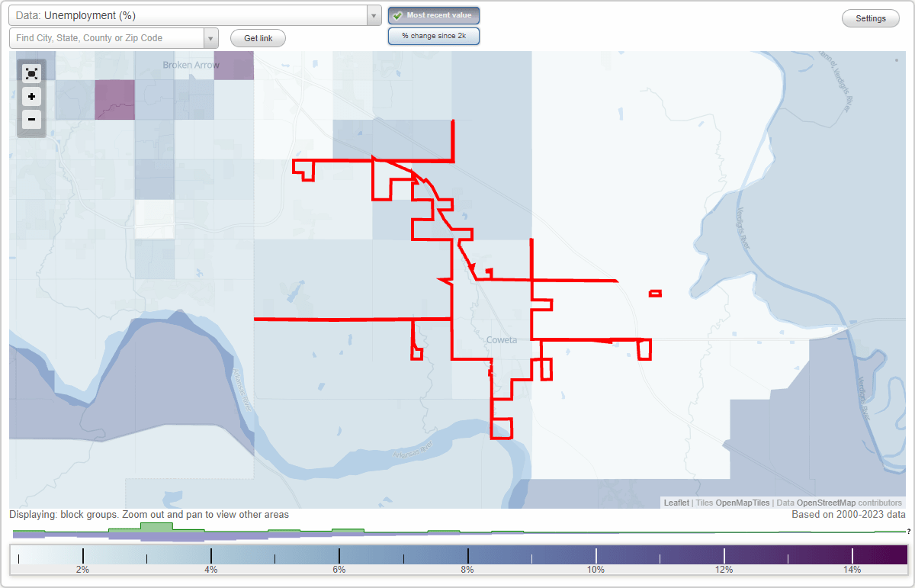Zoom in with the plus button

pyautogui.click(x=31, y=97)
